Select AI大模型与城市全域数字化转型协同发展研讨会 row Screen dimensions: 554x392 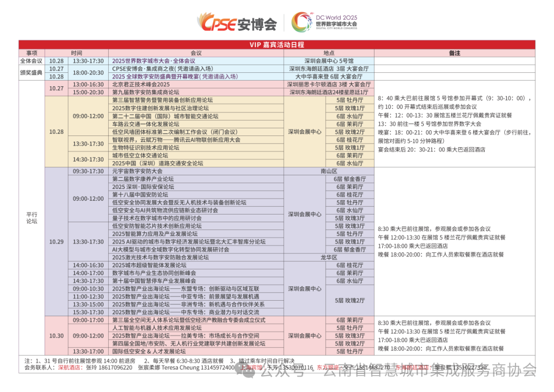point(196,249)
